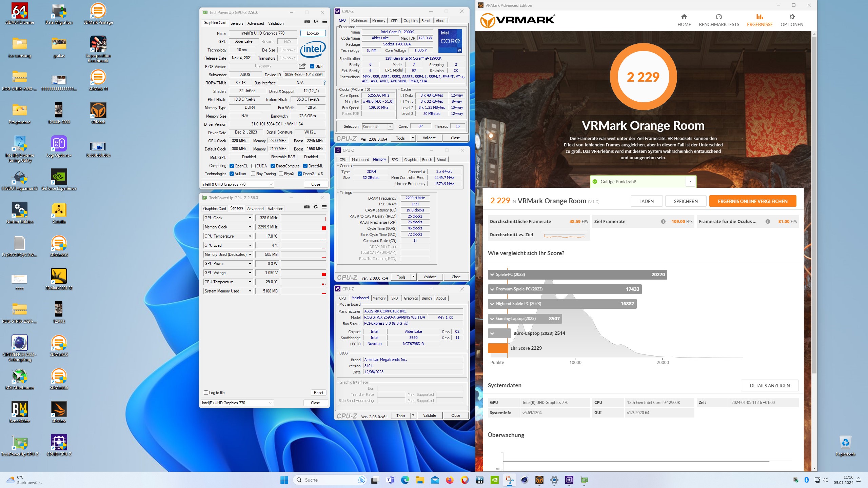Viewport: 868px width, 488px height.
Task: Open HWBOT Aquamark3 desktop icon
Action: coord(20,180)
